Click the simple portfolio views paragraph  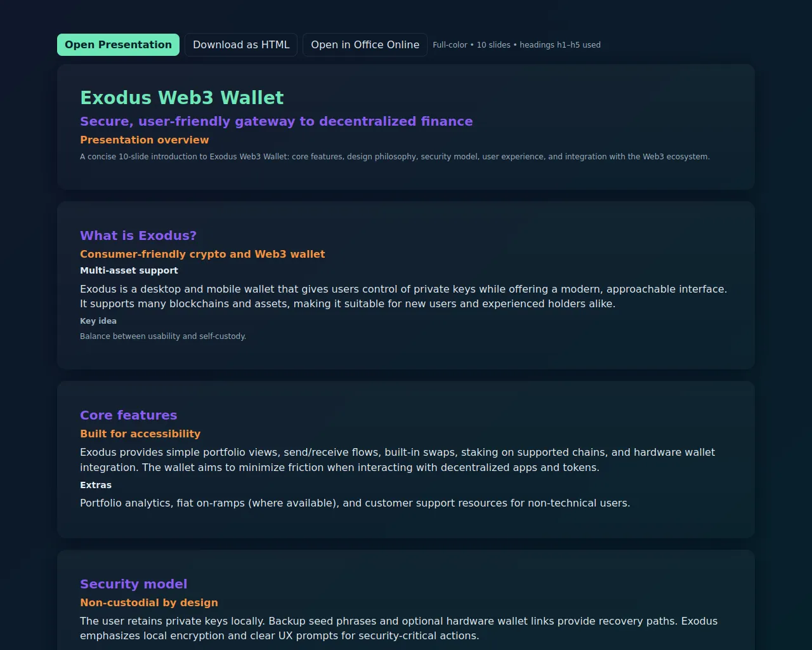coord(397,460)
